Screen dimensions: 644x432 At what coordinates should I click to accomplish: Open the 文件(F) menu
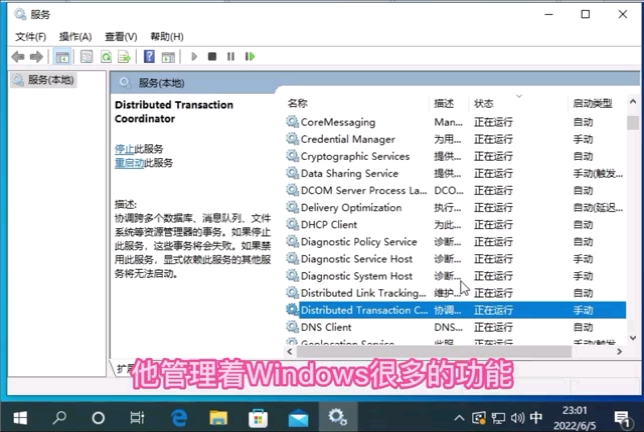click(30, 37)
